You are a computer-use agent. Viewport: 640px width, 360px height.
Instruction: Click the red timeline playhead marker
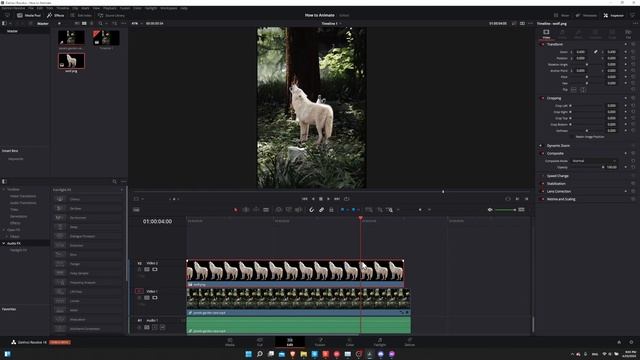[x=360, y=218]
